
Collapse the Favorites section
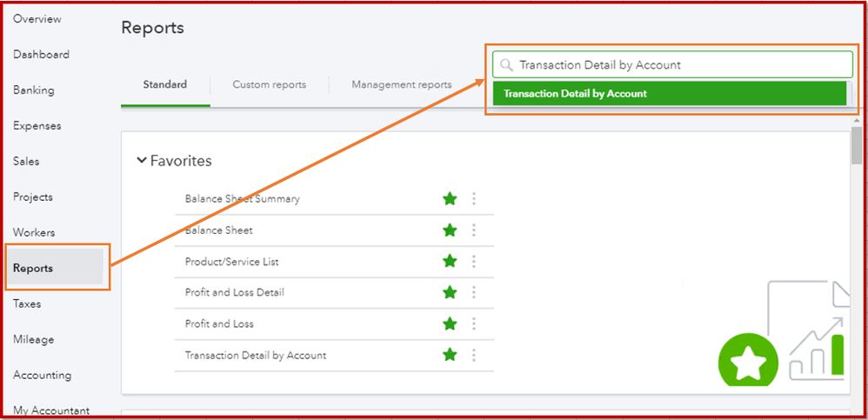coord(142,161)
